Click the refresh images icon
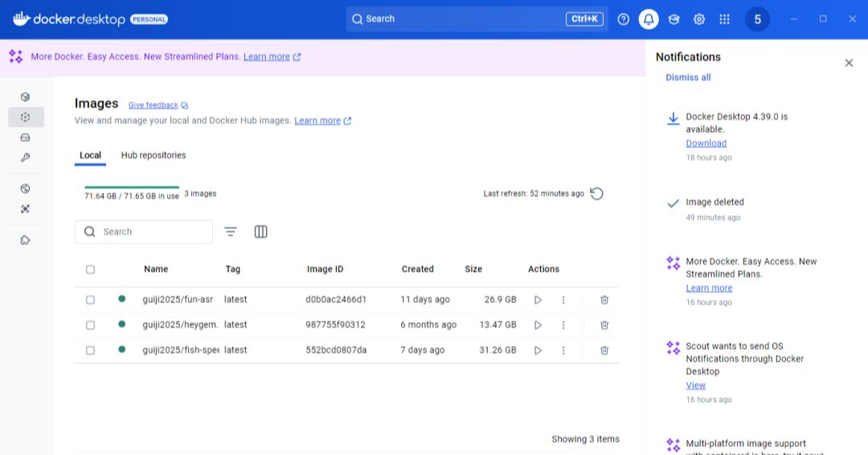The width and height of the screenshot is (868, 455). 596,194
